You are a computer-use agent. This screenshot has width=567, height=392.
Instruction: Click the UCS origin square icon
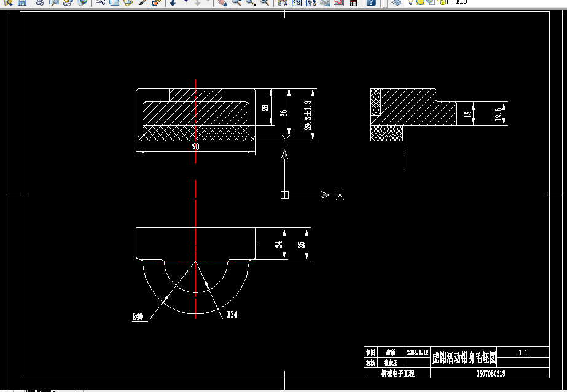point(284,195)
